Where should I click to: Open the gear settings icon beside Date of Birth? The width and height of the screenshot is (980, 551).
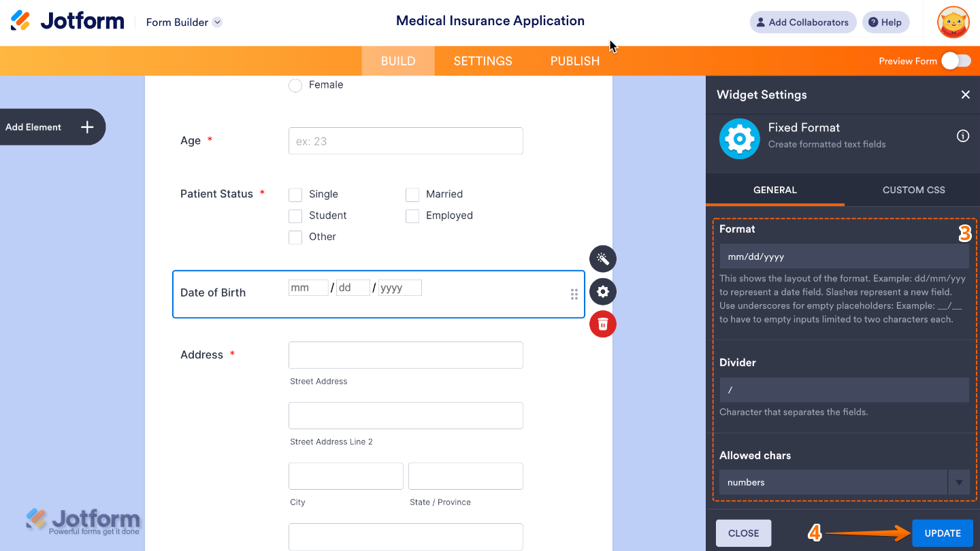tap(602, 292)
